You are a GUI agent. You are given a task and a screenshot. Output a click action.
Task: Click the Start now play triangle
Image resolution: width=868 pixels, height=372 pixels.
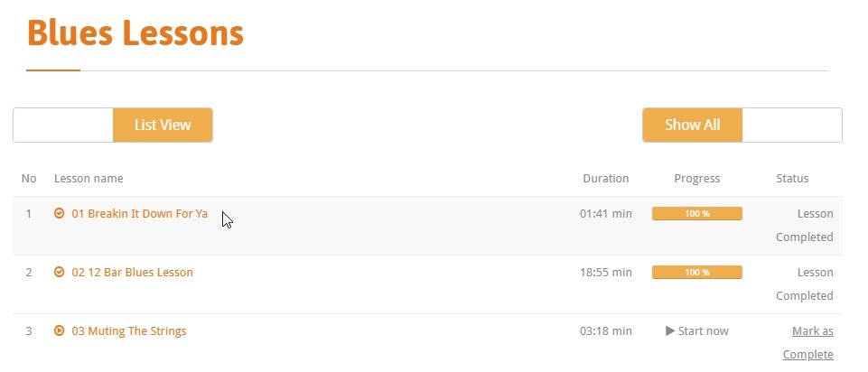[x=670, y=331]
